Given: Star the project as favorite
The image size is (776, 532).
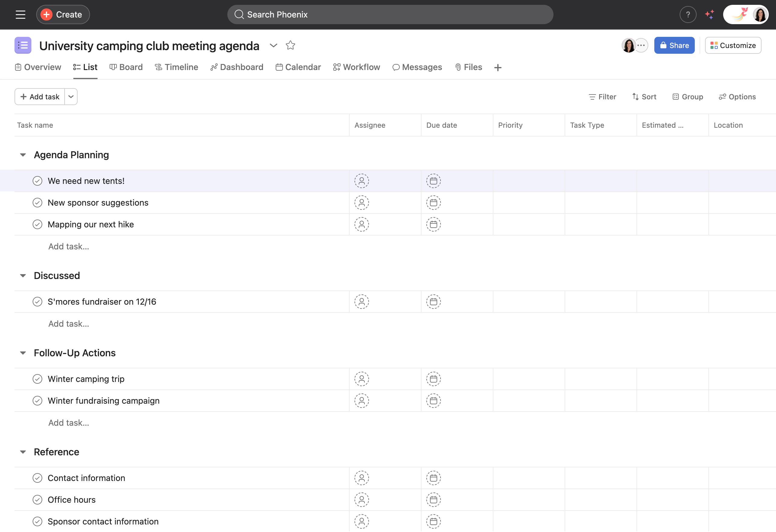Looking at the screenshot, I should (x=290, y=45).
